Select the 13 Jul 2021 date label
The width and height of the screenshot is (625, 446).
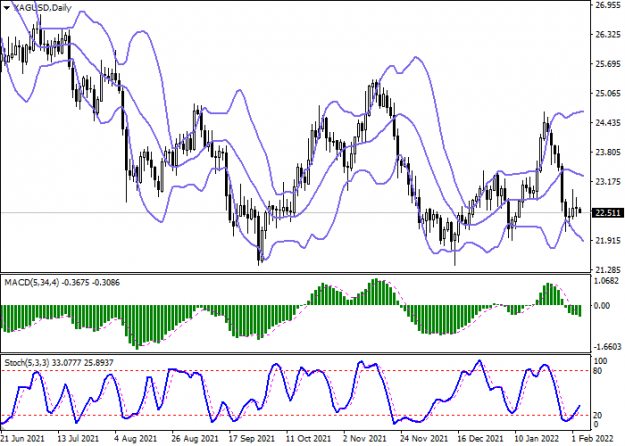point(78,439)
